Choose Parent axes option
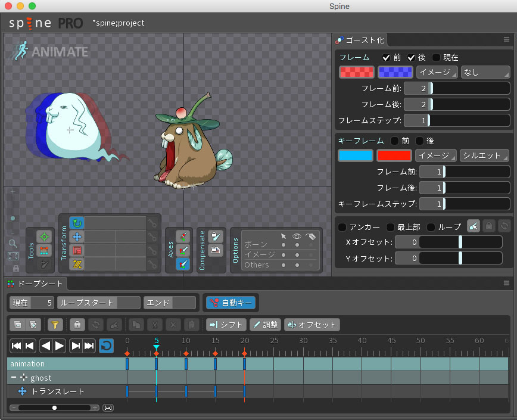Viewport: 517px width, 420px height. pos(183,251)
